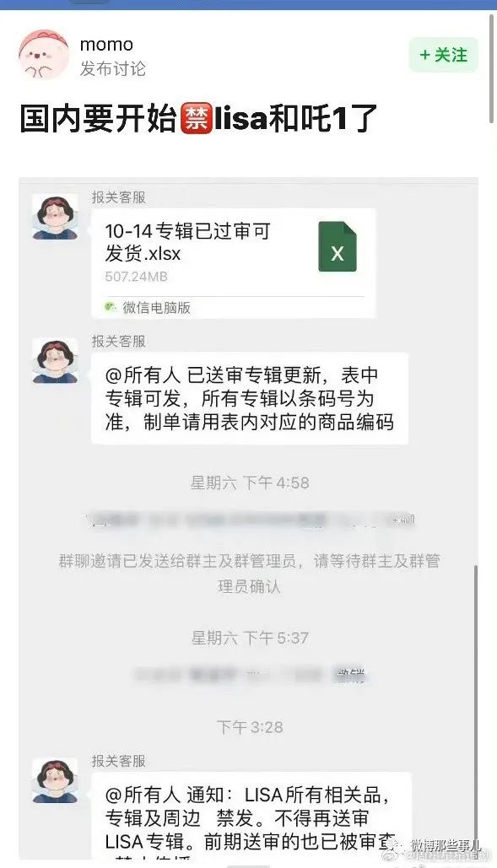The height and width of the screenshot is (868, 497).
Task: Click the red 禁 emoji in title
Action: (x=196, y=118)
